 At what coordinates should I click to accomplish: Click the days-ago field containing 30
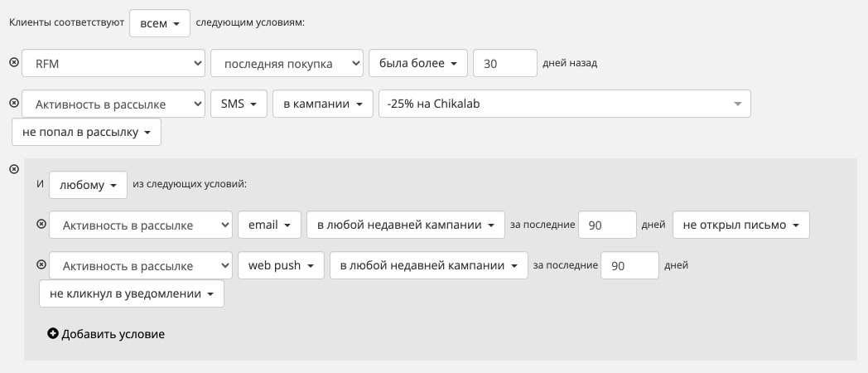pos(504,64)
